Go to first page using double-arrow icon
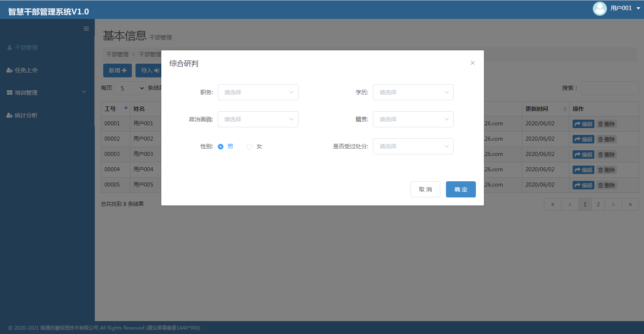The width and height of the screenshot is (644, 334). [552, 204]
